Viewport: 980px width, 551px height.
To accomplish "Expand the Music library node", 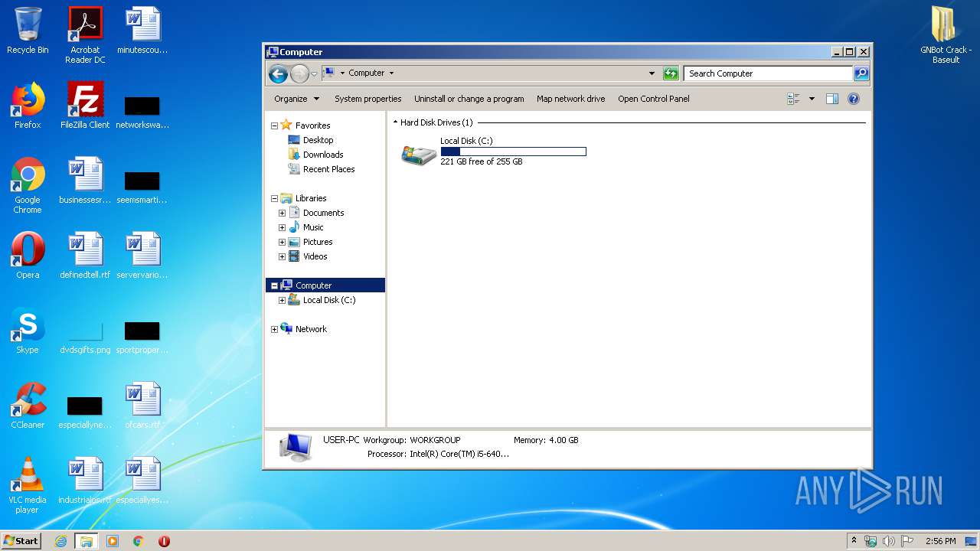I will (x=282, y=227).
